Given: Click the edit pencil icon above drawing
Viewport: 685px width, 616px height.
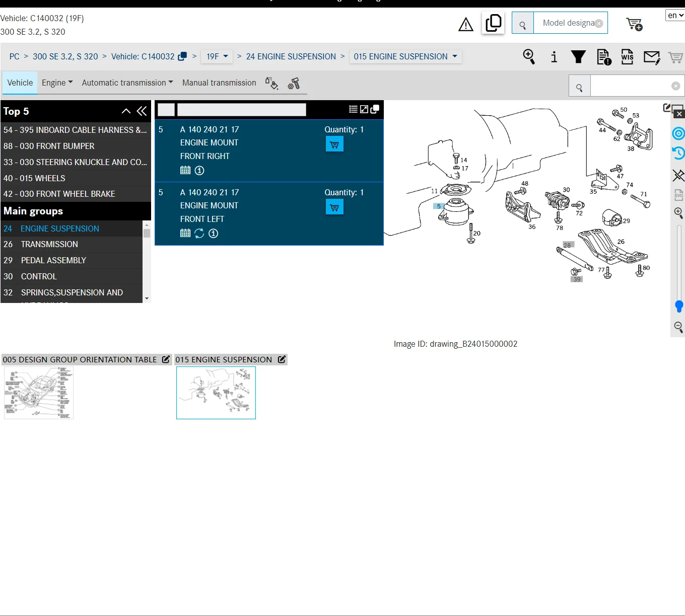Looking at the screenshot, I should pos(667,108).
